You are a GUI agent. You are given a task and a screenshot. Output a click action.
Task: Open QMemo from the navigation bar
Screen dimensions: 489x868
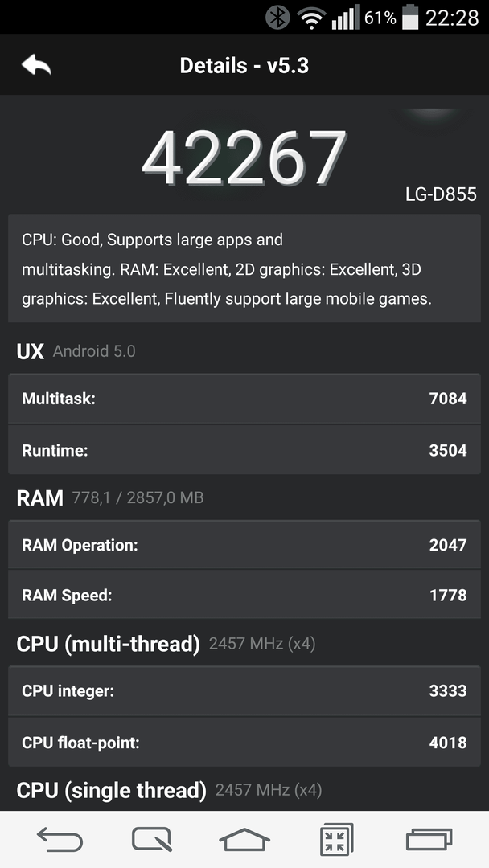(x=152, y=839)
